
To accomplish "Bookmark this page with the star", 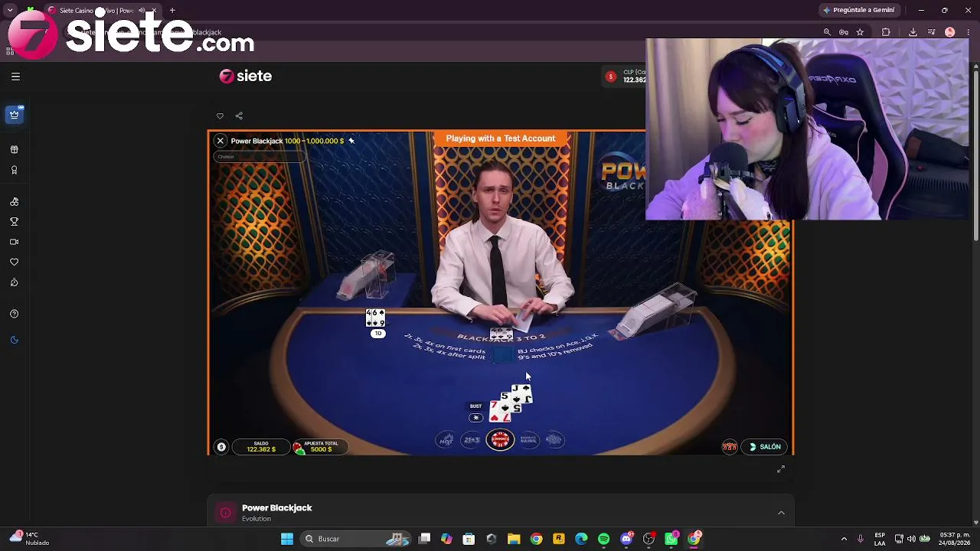I will click(861, 32).
